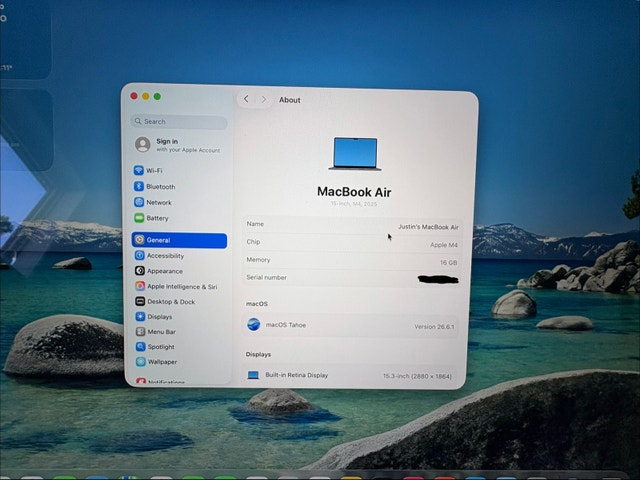
Task: Click the MacBook Air heading
Action: coord(354,192)
